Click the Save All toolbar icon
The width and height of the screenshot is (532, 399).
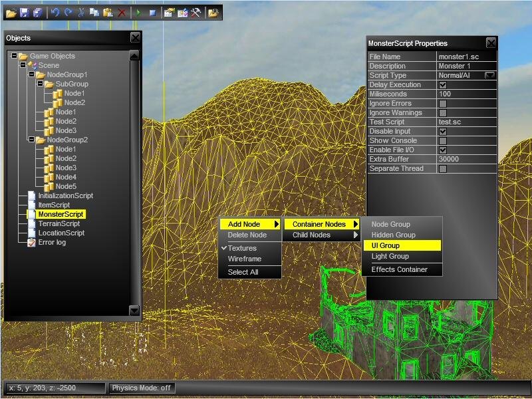tap(37, 13)
